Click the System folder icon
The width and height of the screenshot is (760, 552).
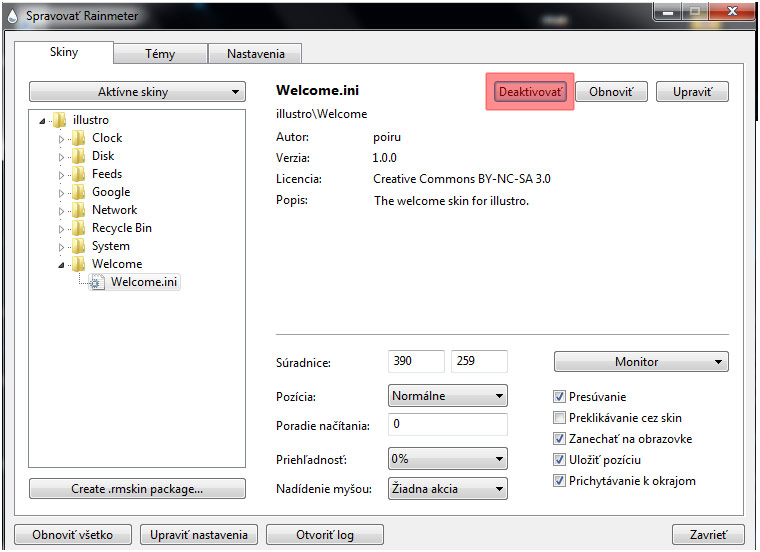click(79, 246)
